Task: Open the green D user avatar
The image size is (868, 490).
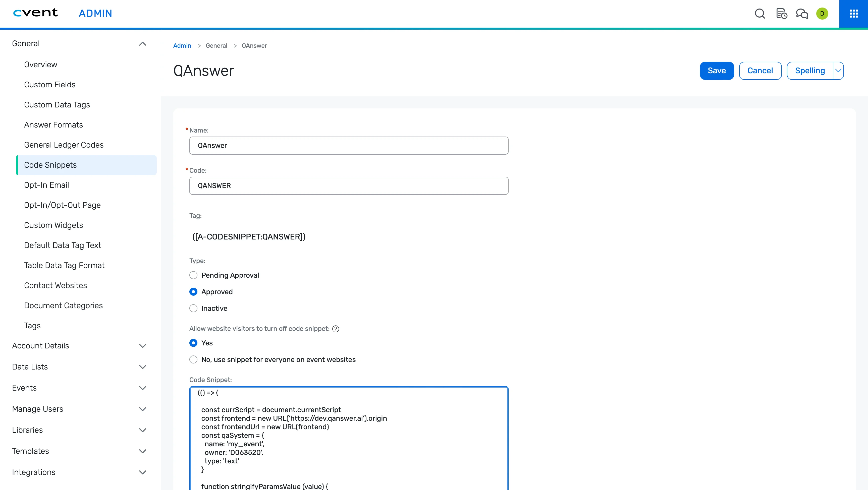Action: pyautogui.click(x=822, y=14)
